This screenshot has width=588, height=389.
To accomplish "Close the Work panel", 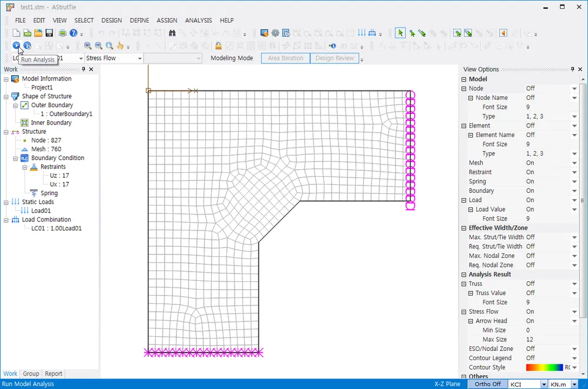I will (x=91, y=69).
